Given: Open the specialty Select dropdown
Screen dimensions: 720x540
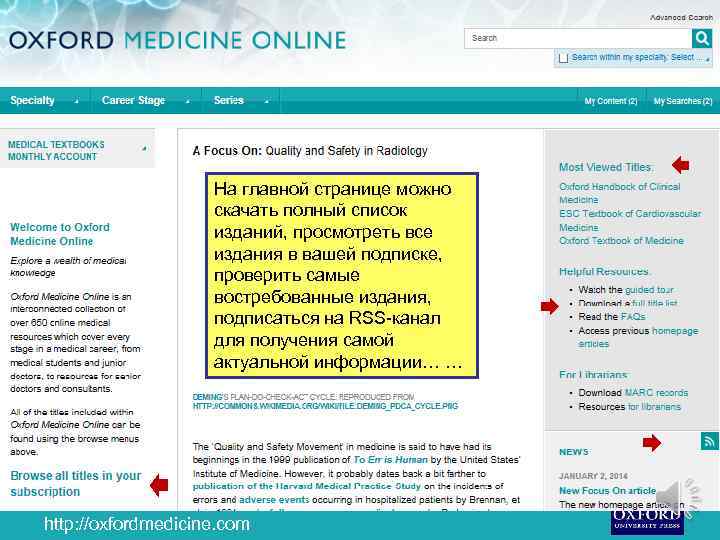Looking at the screenshot, I should [x=691, y=57].
